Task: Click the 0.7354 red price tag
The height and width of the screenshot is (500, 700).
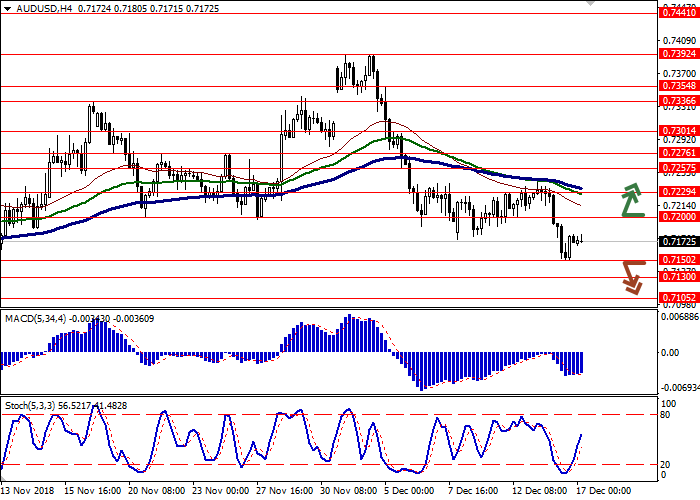Action: click(x=677, y=87)
